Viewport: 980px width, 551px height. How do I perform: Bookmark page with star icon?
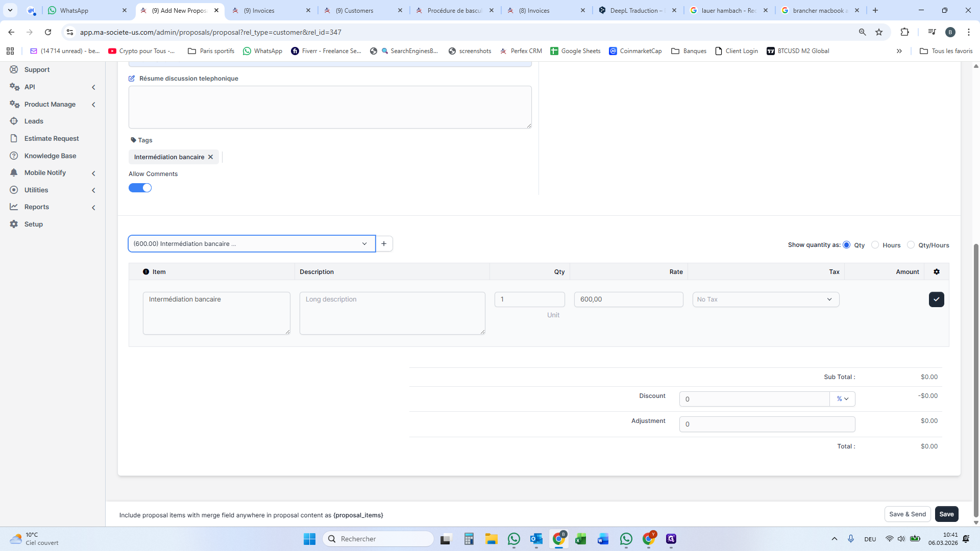(x=879, y=32)
